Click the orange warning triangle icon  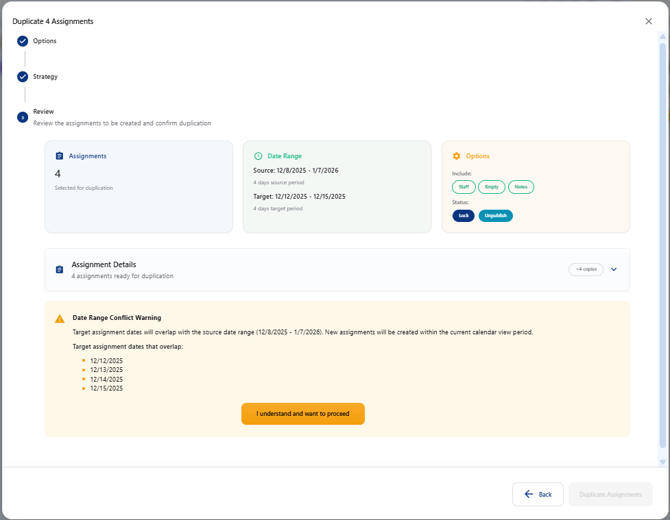tap(59, 319)
